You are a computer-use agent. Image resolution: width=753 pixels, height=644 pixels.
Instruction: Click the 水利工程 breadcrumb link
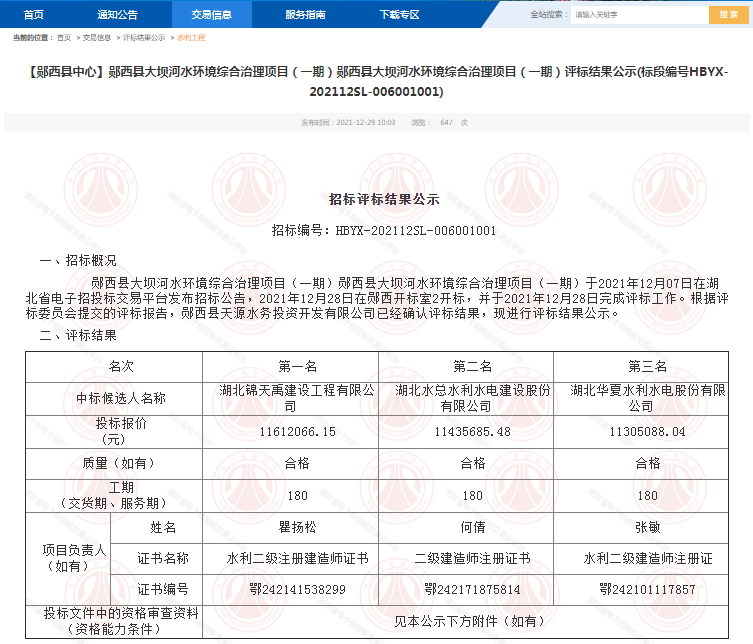190,37
